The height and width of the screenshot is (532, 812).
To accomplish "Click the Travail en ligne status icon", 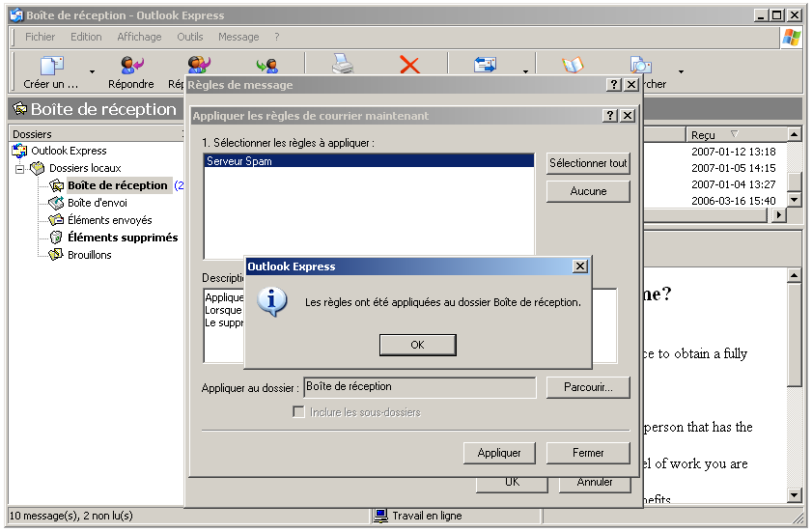I will pos(381,516).
